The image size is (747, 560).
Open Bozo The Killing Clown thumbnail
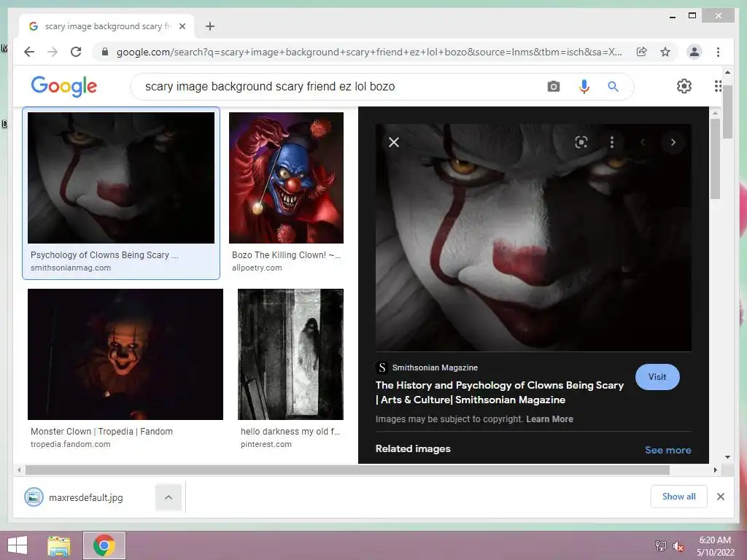[x=286, y=178]
